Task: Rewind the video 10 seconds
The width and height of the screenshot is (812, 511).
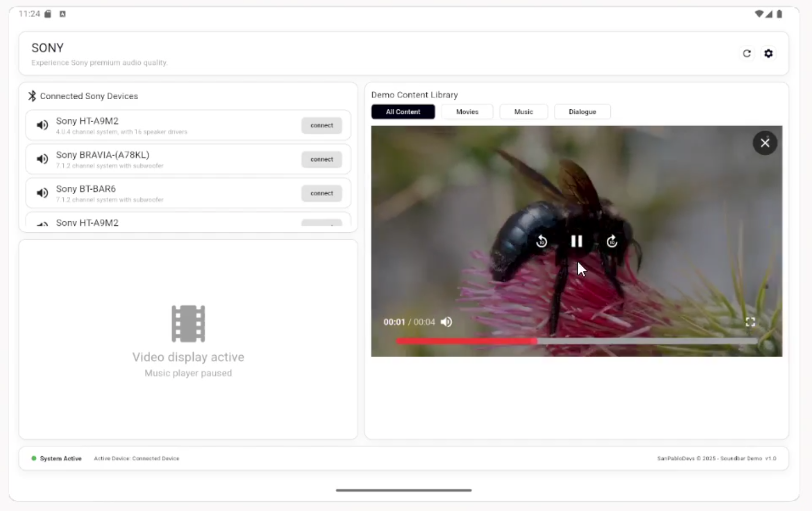Action: point(541,242)
